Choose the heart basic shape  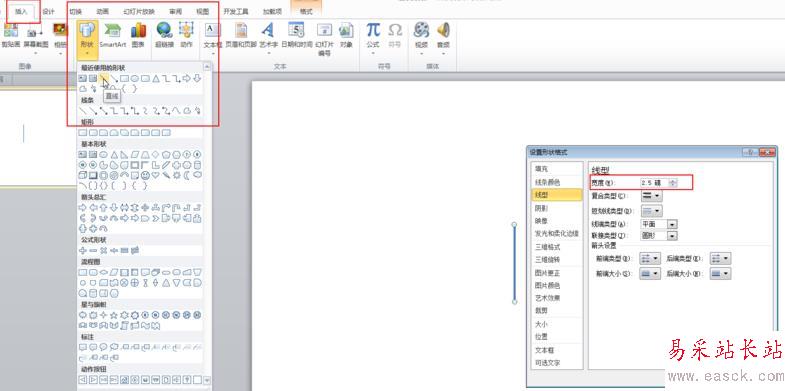[156, 175]
